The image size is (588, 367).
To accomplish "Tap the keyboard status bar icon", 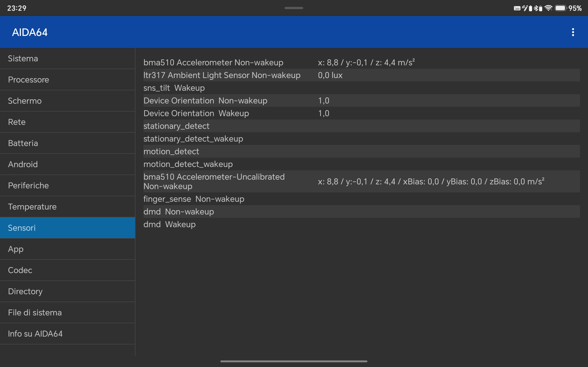I will point(517,8).
